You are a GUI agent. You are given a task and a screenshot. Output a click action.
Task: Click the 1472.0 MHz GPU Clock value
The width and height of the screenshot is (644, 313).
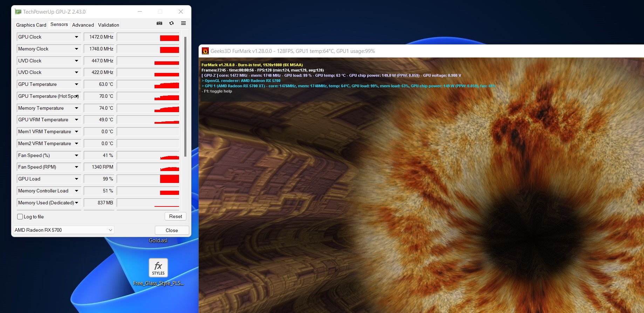click(100, 37)
